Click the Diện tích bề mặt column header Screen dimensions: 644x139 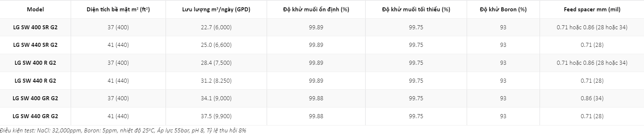point(118,10)
